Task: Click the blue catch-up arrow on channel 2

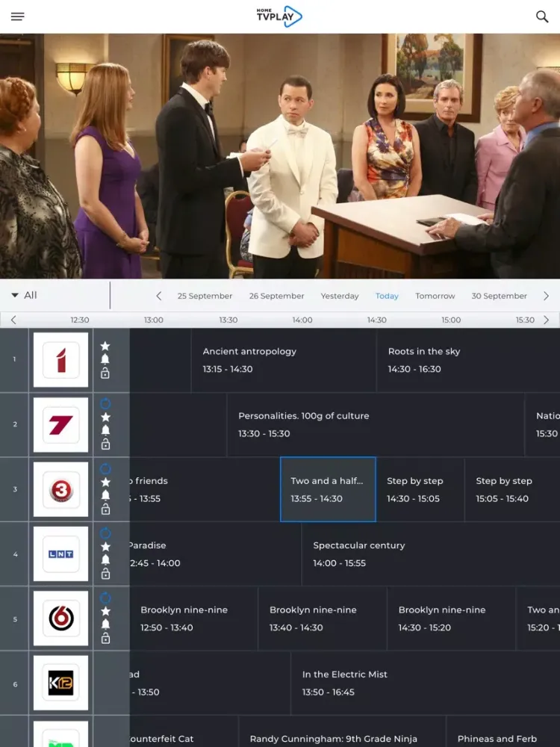Action: (x=105, y=404)
